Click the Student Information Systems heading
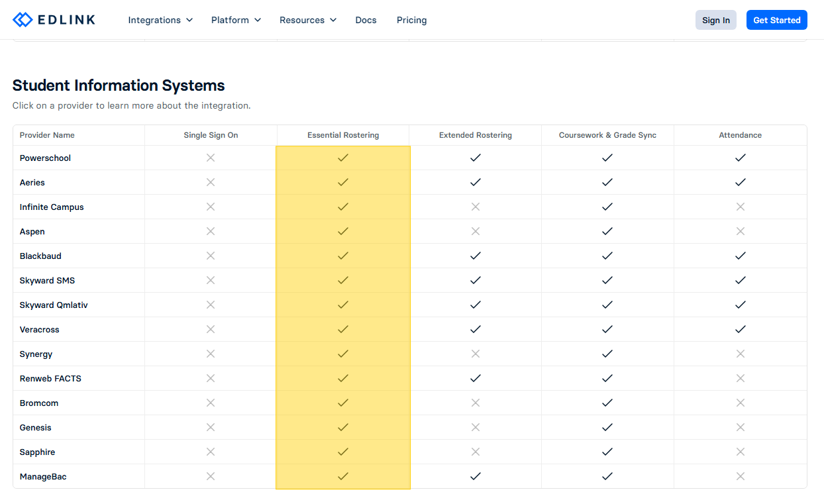Screen dimensions: 824x504 [119, 85]
